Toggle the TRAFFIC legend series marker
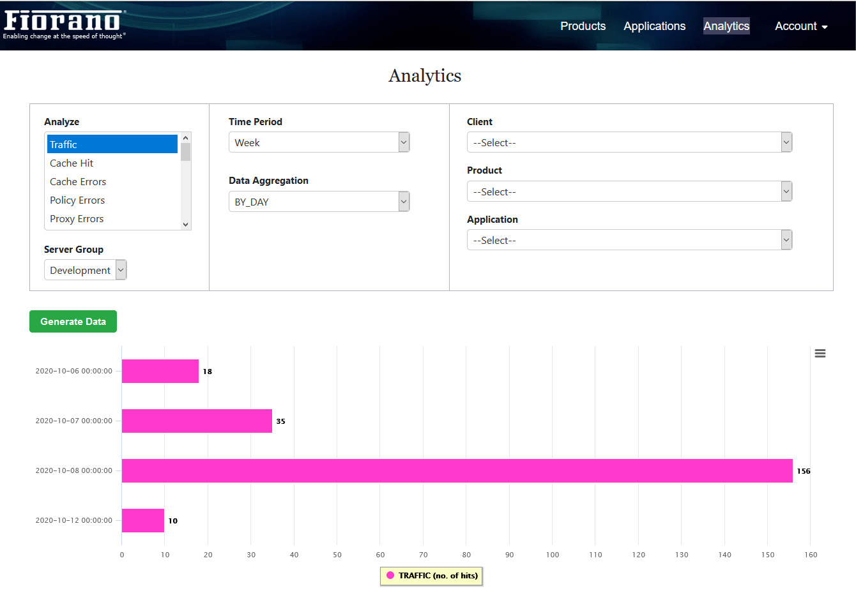The image size is (856, 616). click(x=390, y=576)
